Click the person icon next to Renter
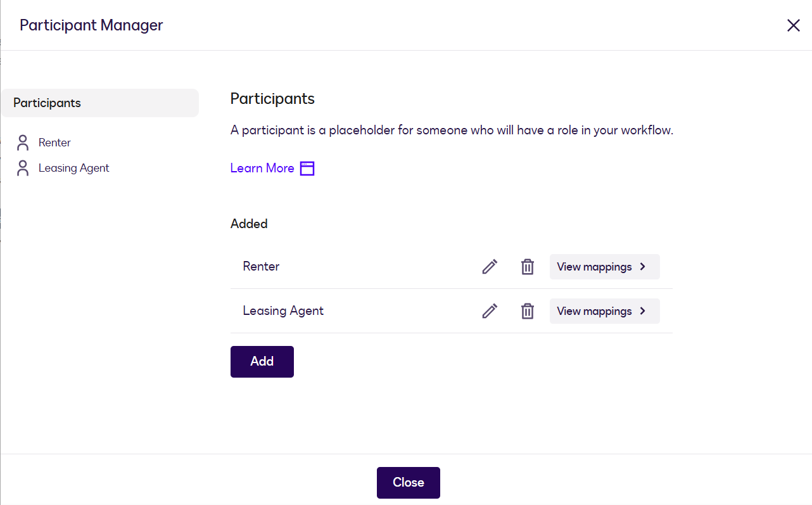Image resolution: width=812 pixels, height=505 pixels. (x=22, y=142)
